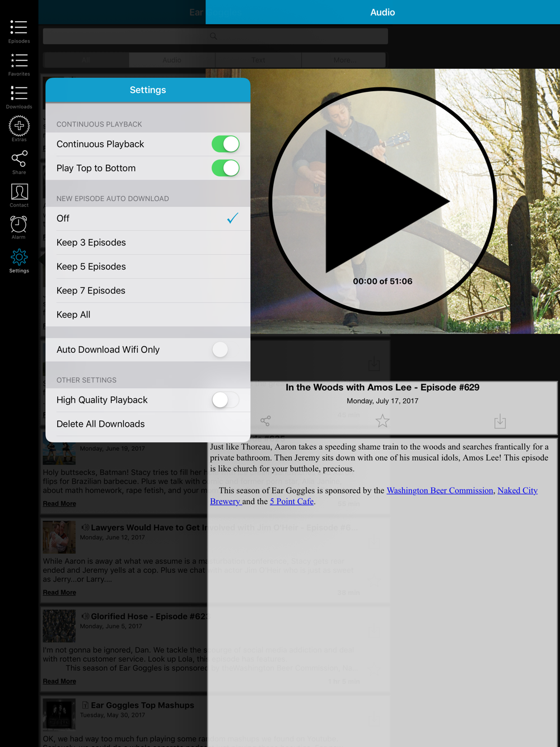Mark episode #629 as favorite star
Image resolution: width=560 pixels, height=747 pixels.
(x=382, y=421)
